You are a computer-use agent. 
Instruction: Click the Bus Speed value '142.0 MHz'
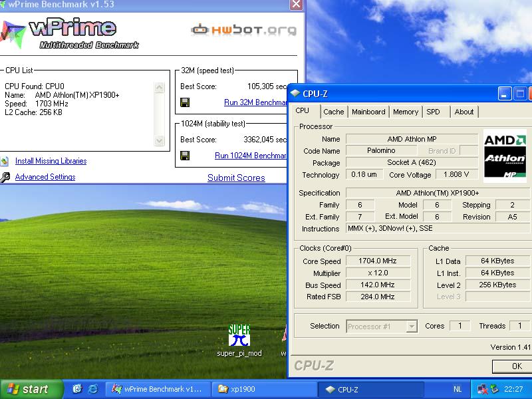[378, 285]
